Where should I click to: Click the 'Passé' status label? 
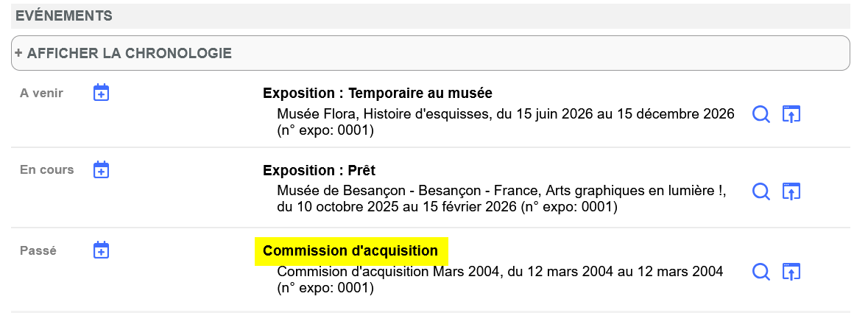(38, 250)
